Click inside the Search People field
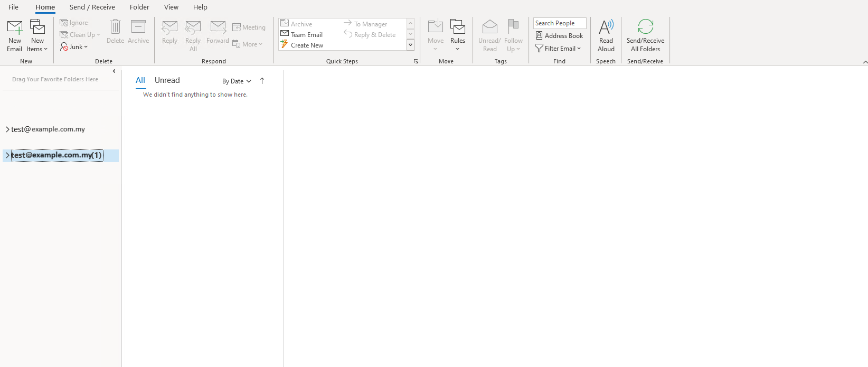 click(x=560, y=23)
